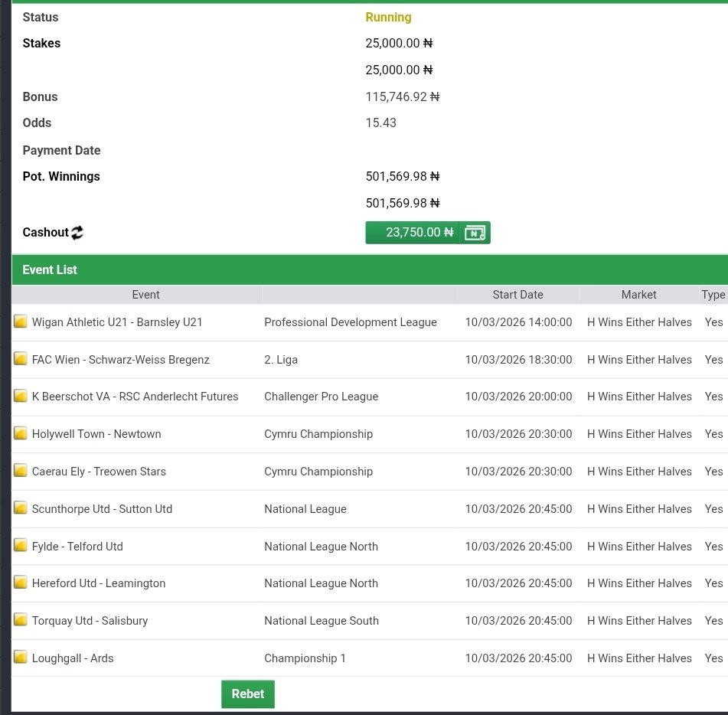This screenshot has width=728, height=715.
Task: Click Professional Development League text
Action: 351,322
